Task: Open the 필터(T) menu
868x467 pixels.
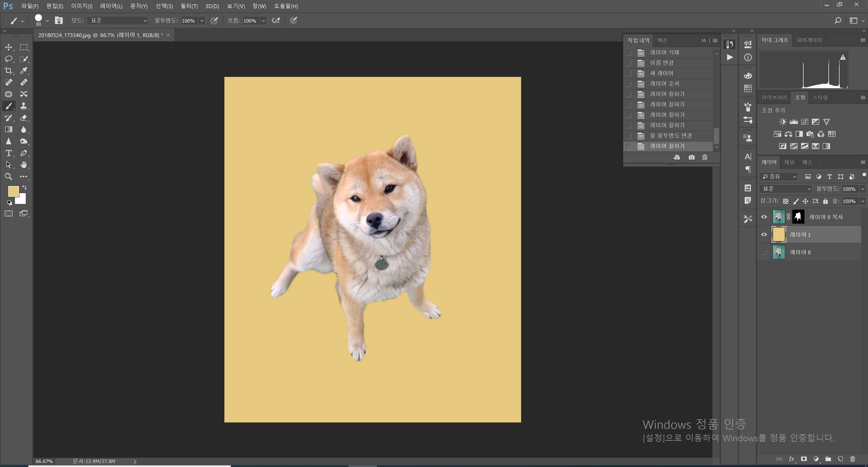Action: (x=189, y=6)
